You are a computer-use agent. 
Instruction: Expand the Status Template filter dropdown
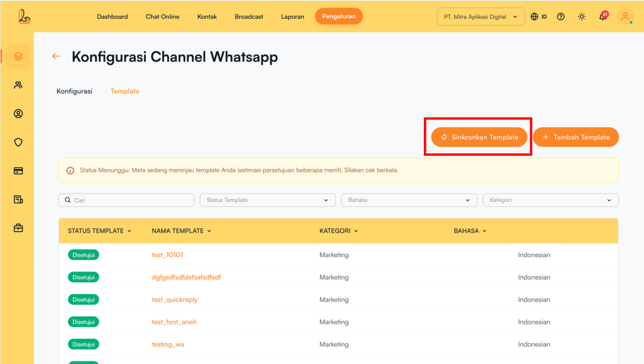coord(267,200)
